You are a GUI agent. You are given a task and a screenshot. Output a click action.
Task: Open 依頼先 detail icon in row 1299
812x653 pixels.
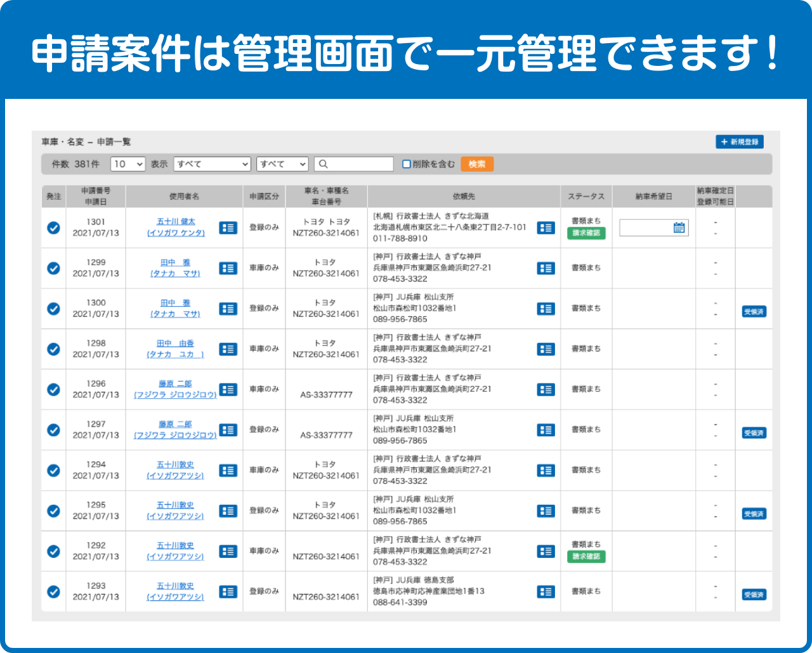(x=546, y=268)
